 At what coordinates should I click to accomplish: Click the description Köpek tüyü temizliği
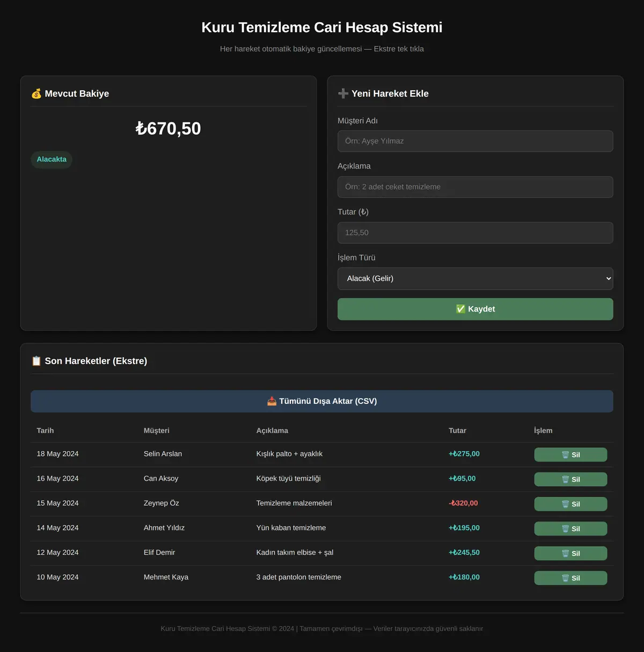coord(288,479)
